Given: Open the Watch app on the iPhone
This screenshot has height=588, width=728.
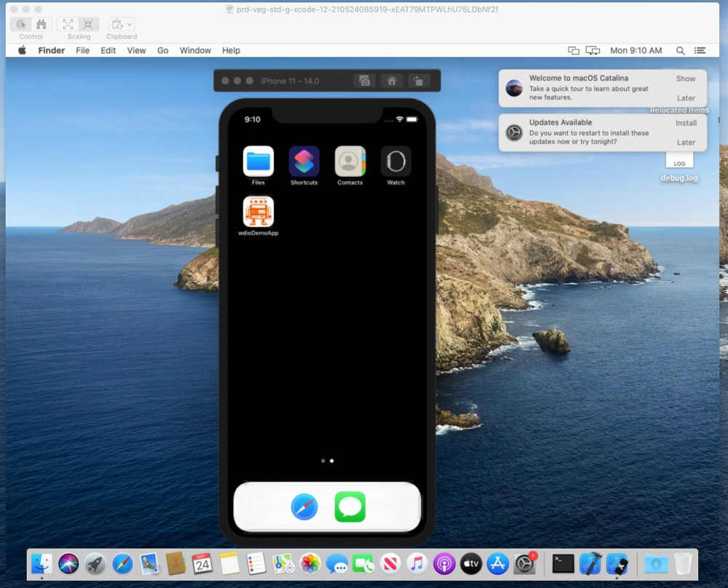Looking at the screenshot, I should [396, 162].
